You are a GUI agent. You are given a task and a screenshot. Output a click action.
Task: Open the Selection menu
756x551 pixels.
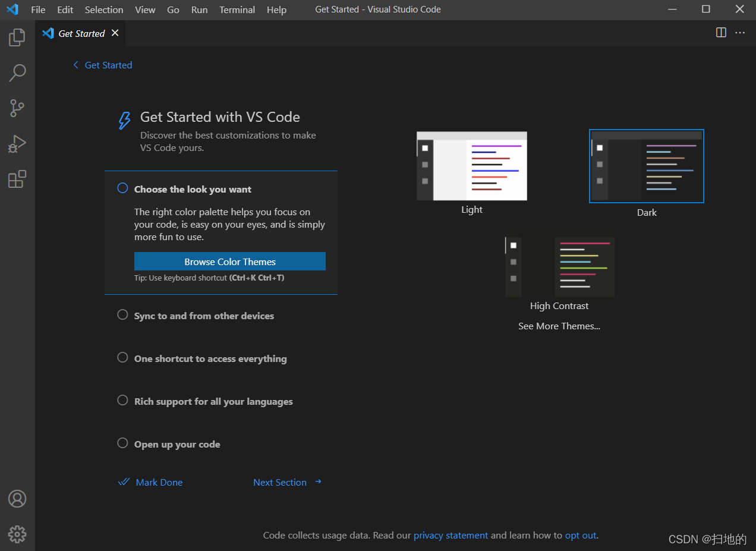(104, 10)
